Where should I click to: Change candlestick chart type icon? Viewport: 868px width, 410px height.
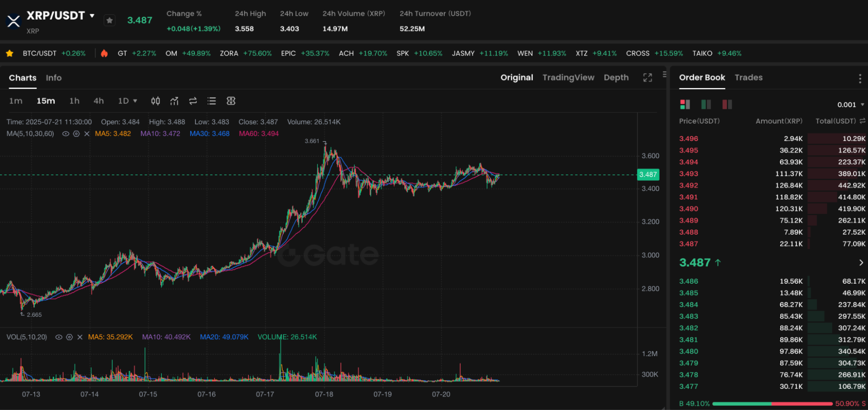pyautogui.click(x=155, y=101)
